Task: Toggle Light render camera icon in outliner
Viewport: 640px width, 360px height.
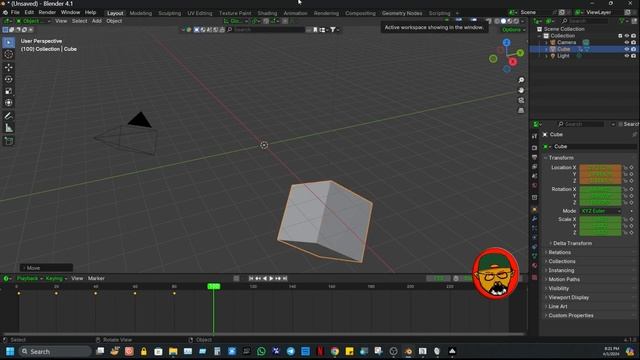Action: pyautogui.click(x=633, y=56)
